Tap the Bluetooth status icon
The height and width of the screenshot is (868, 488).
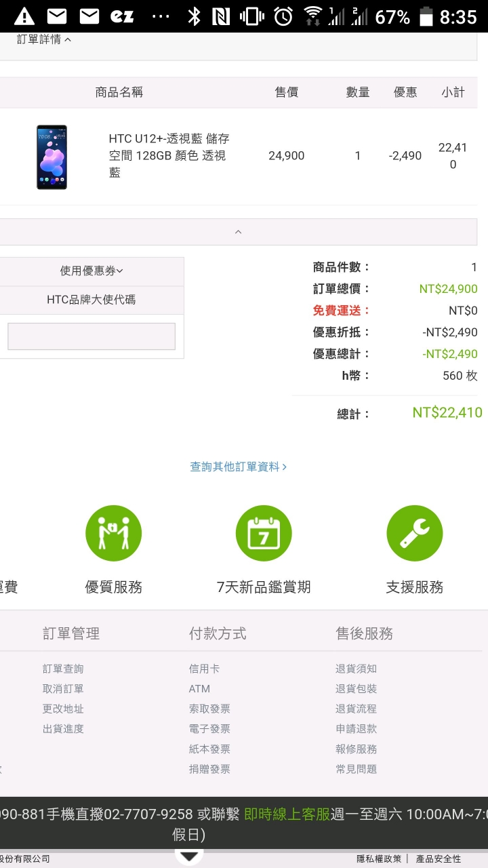[x=194, y=16]
